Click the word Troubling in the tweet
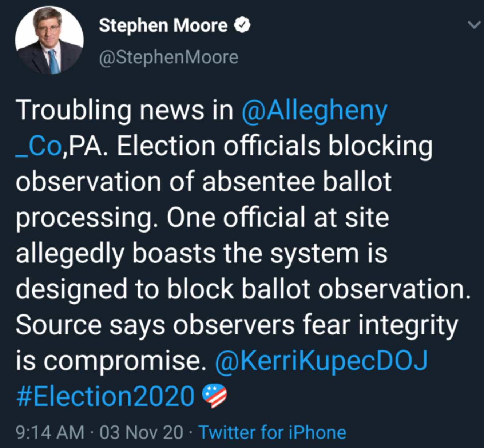 click(x=74, y=110)
